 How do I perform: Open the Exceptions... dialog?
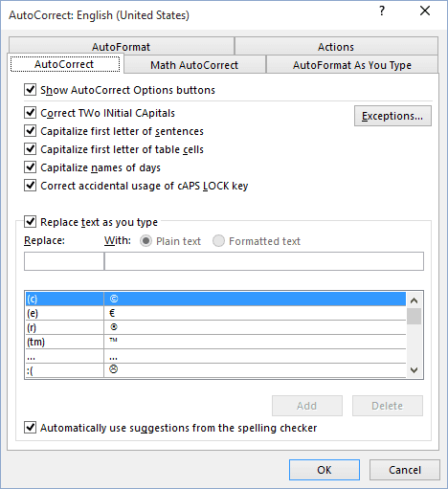pyautogui.click(x=392, y=116)
